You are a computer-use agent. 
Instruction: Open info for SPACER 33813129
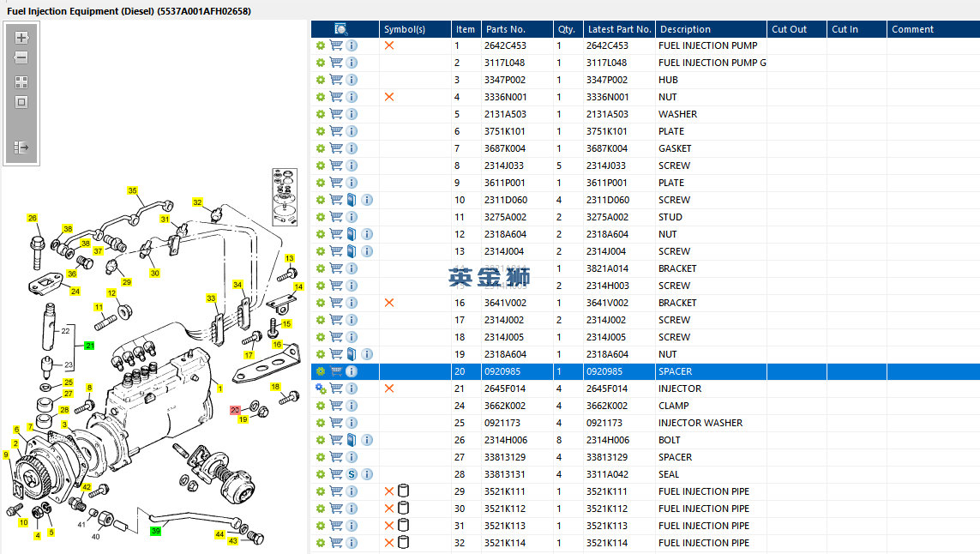pyautogui.click(x=352, y=457)
